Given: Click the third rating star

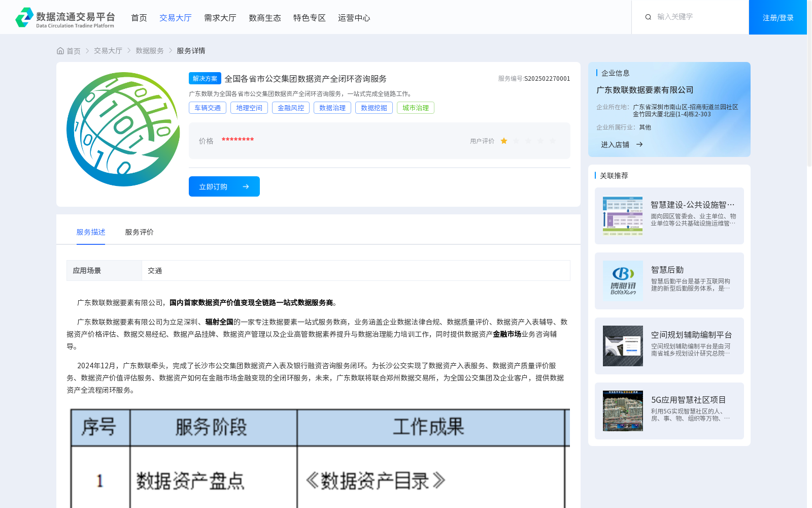Looking at the screenshot, I should pos(528,141).
